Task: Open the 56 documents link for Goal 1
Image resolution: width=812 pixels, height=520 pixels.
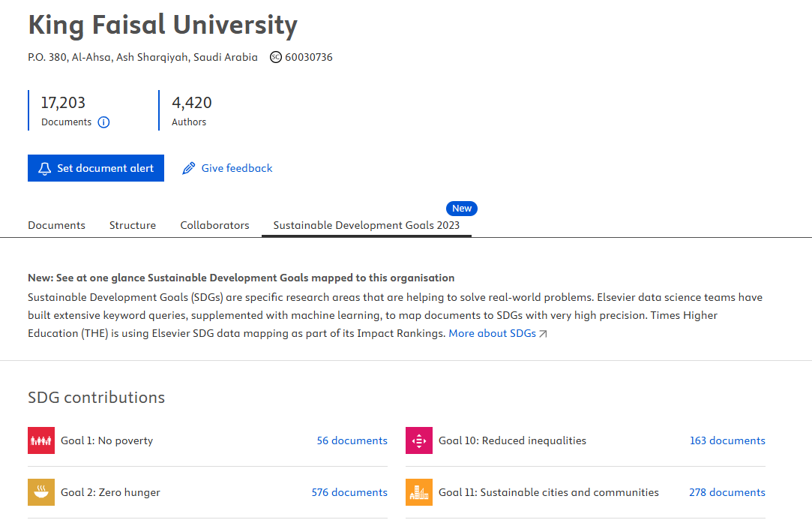Action: click(352, 440)
